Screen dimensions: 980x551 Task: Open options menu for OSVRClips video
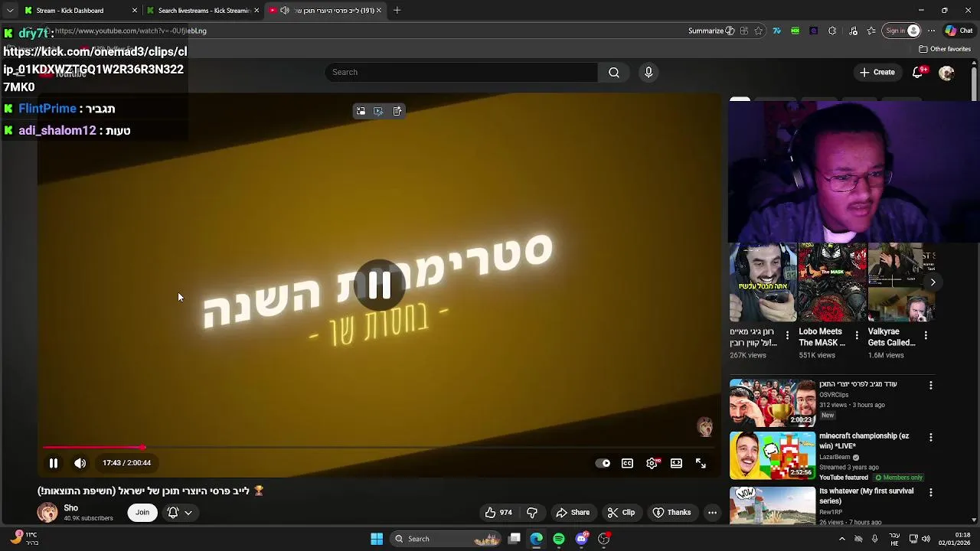(x=931, y=386)
